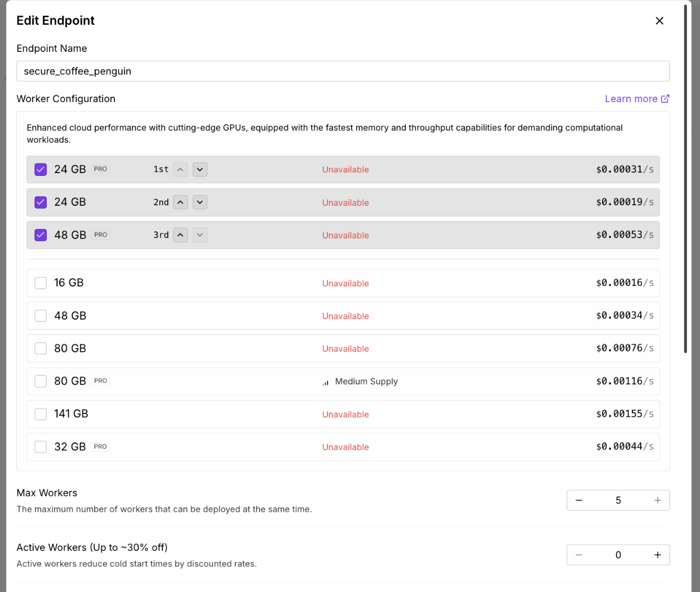700x592 pixels.
Task: Uncheck the 1st priority 24 GB PRO checkbox
Action: tap(41, 170)
